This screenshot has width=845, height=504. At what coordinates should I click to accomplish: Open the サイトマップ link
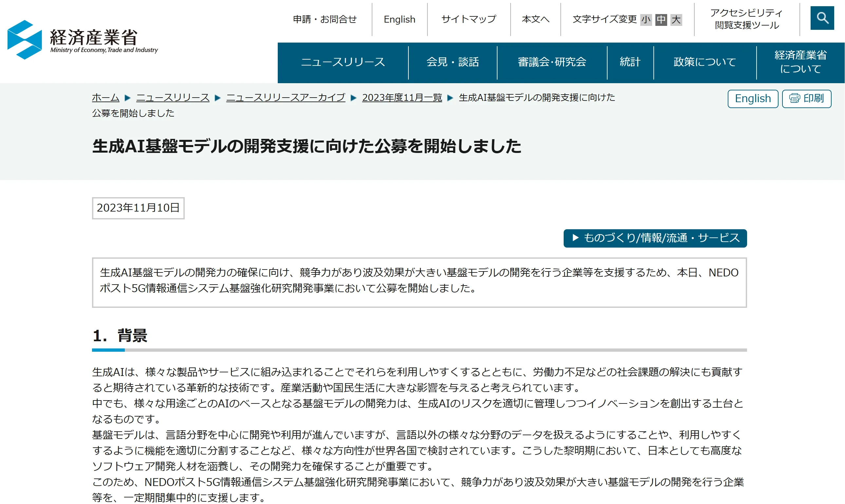click(469, 19)
